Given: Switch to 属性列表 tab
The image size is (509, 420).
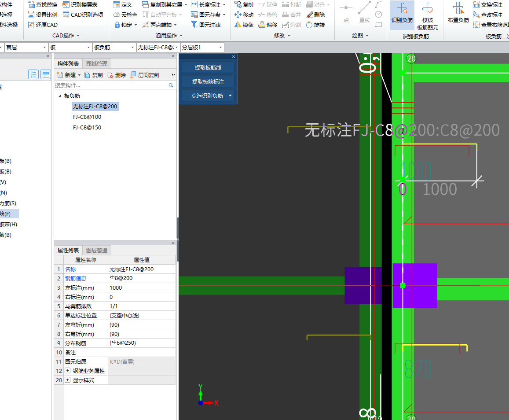Looking at the screenshot, I should tap(68, 251).
